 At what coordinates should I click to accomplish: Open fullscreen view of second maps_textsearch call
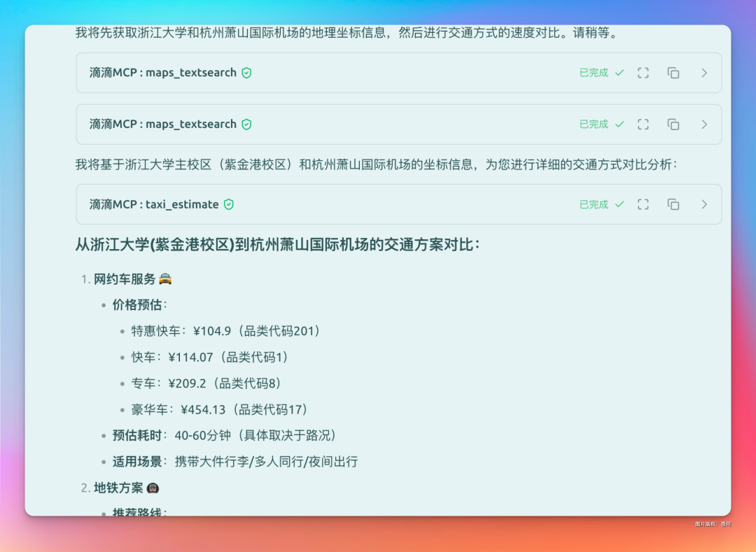pyautogui.click(x=643, y=125)
